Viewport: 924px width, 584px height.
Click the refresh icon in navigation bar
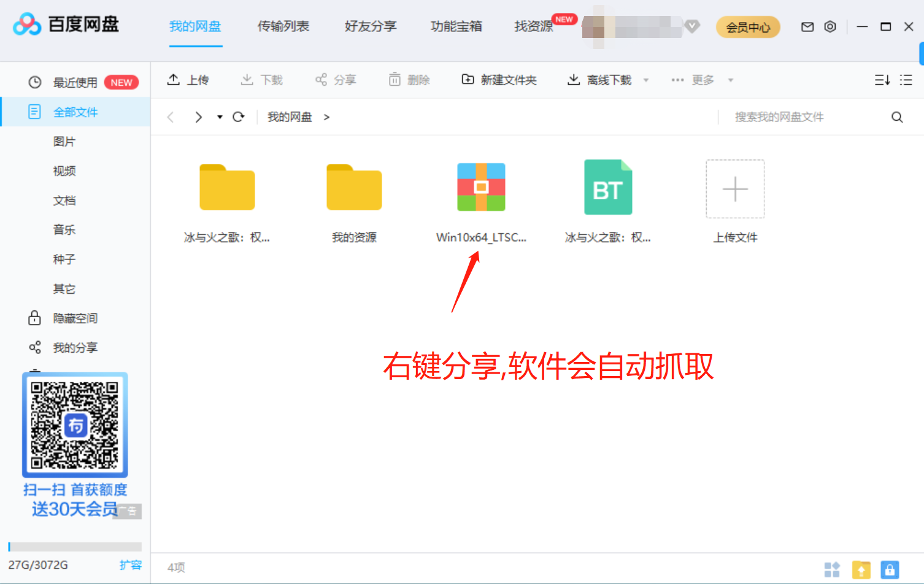pyautogui.click(x=239, y=117)
